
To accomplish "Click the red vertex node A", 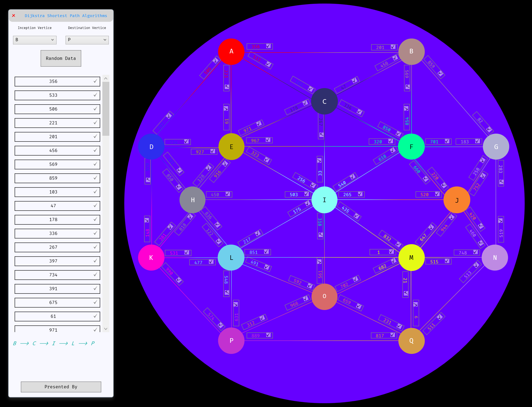I will tap(231, 51).
